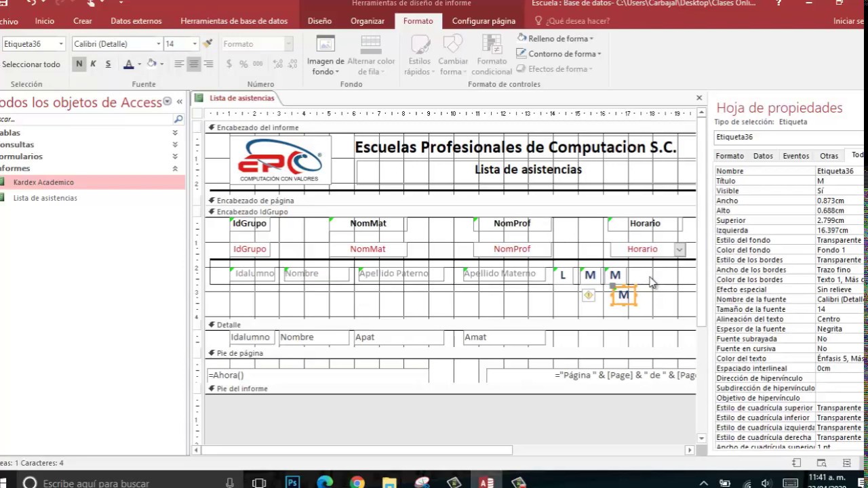Close the Lista de asistencias document tab
Screen dimensions: 868x488
click(x=699, y=98)
